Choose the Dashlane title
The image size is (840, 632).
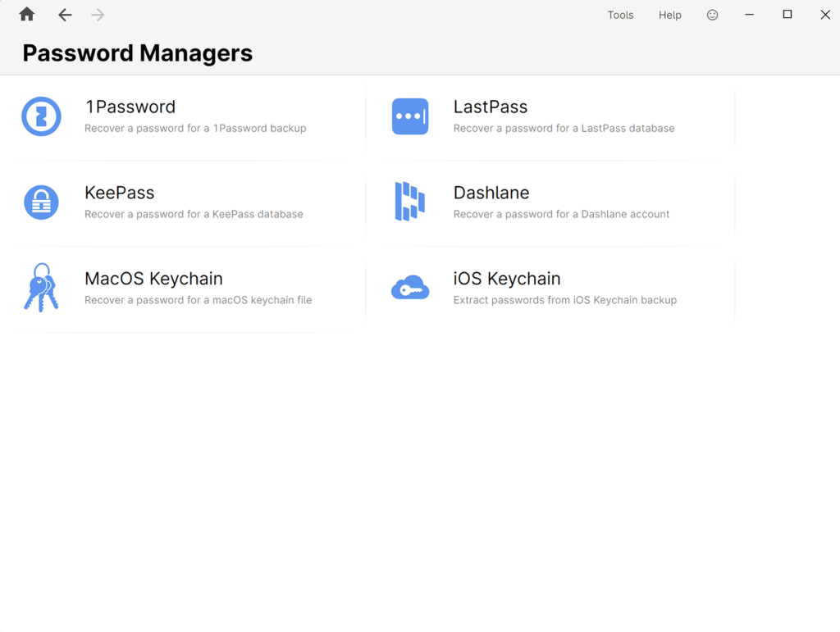pyautogui.click(x=491, y=193)
